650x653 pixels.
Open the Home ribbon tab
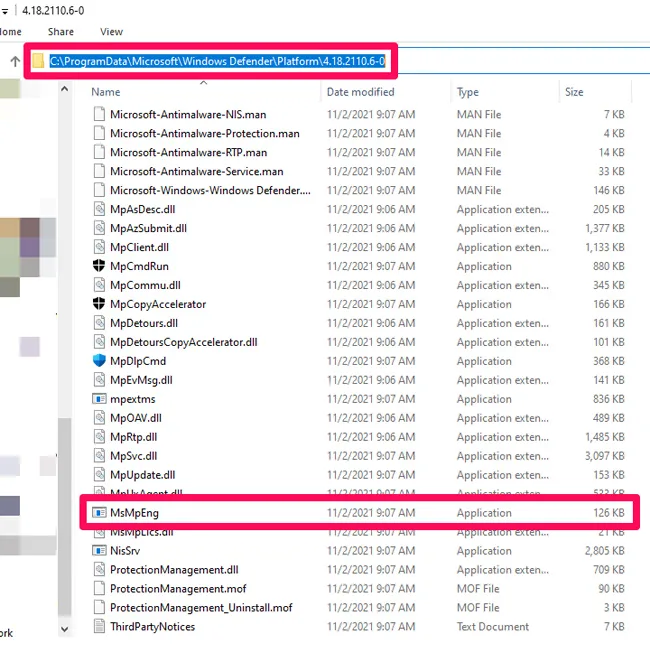11,32
